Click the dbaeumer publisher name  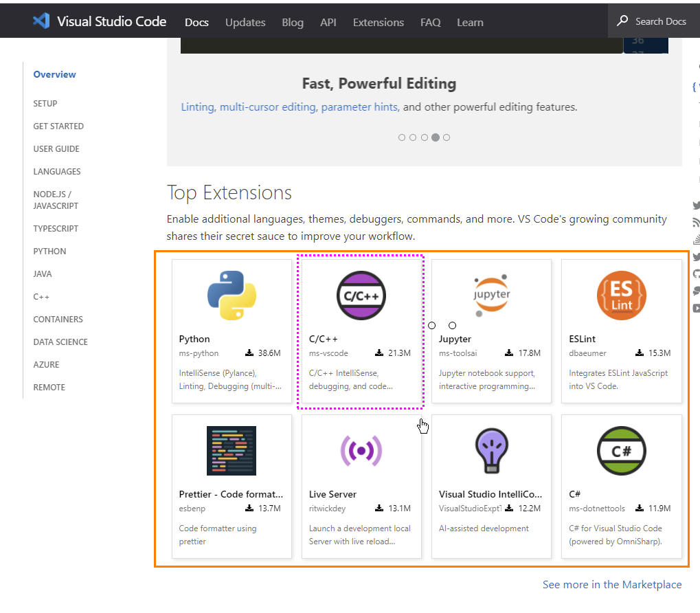click(x=587, y=353)
